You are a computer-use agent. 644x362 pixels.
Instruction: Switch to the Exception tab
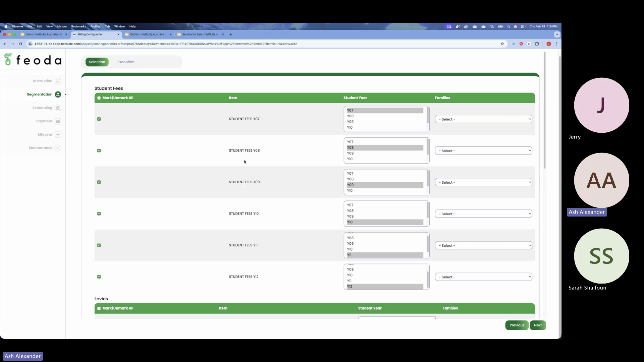click(126, 62)
